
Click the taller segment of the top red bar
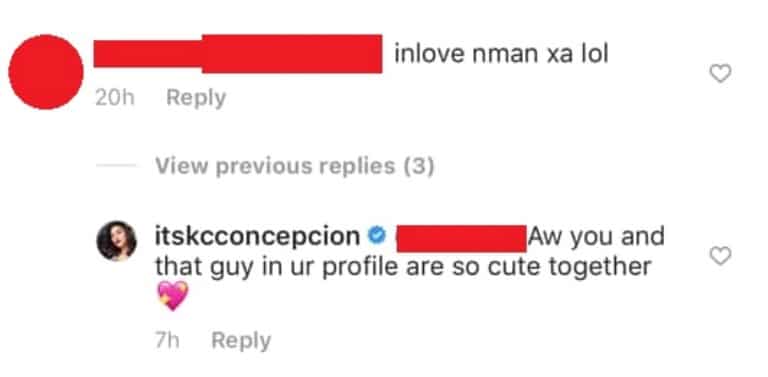(x=292, y=53)
